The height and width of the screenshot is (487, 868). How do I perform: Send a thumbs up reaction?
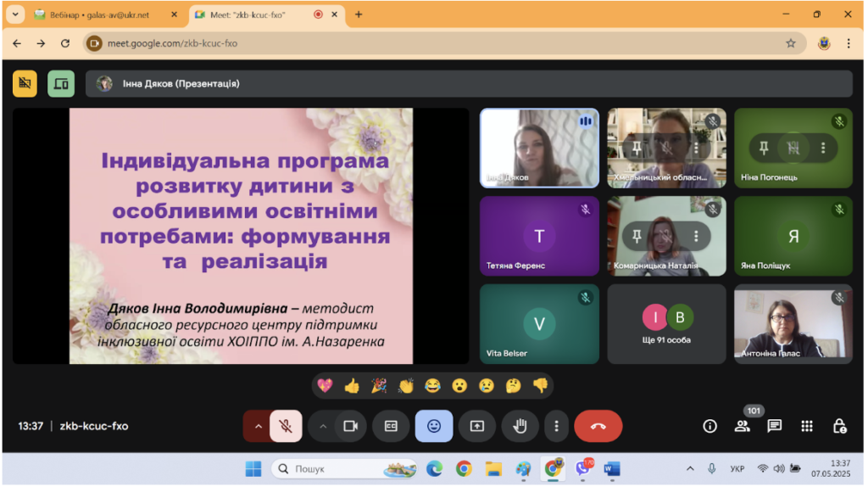click(x=352, y=387)
